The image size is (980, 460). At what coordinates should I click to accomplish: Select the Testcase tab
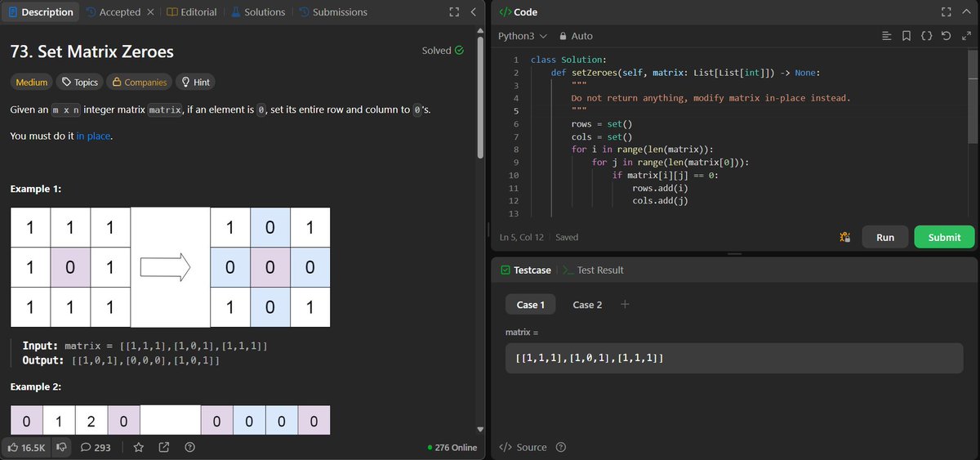525,270
